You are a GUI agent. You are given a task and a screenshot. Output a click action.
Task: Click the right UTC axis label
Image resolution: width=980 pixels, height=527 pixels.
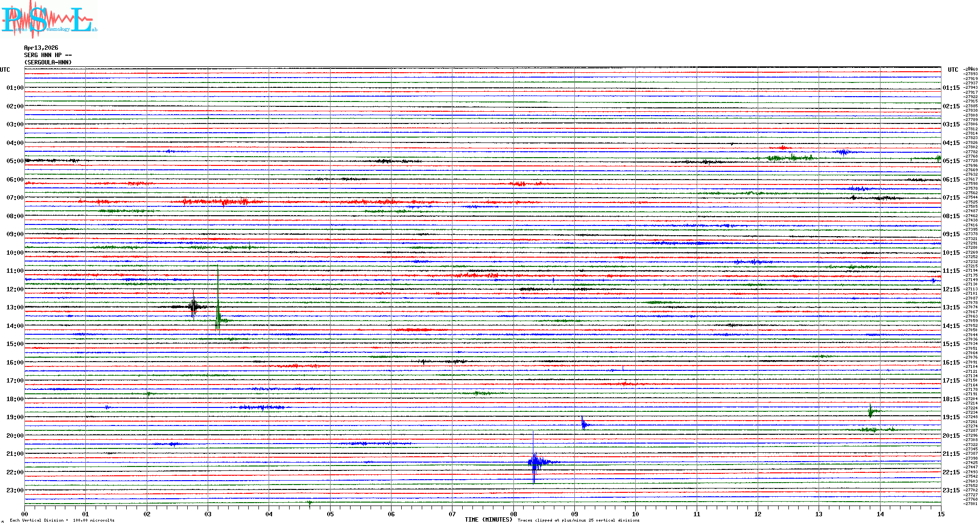click(953, 70)
